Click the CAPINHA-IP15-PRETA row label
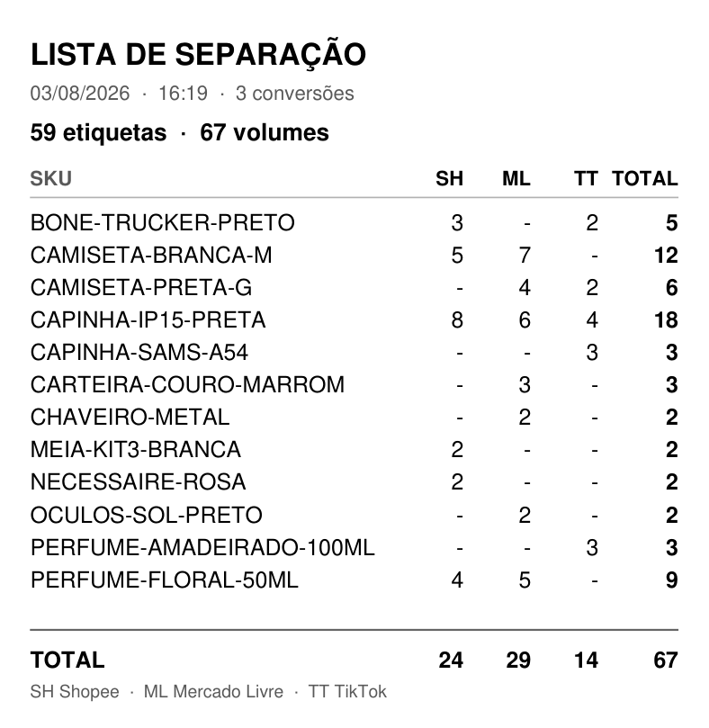709x728 pixels. [x=148, y=320]
